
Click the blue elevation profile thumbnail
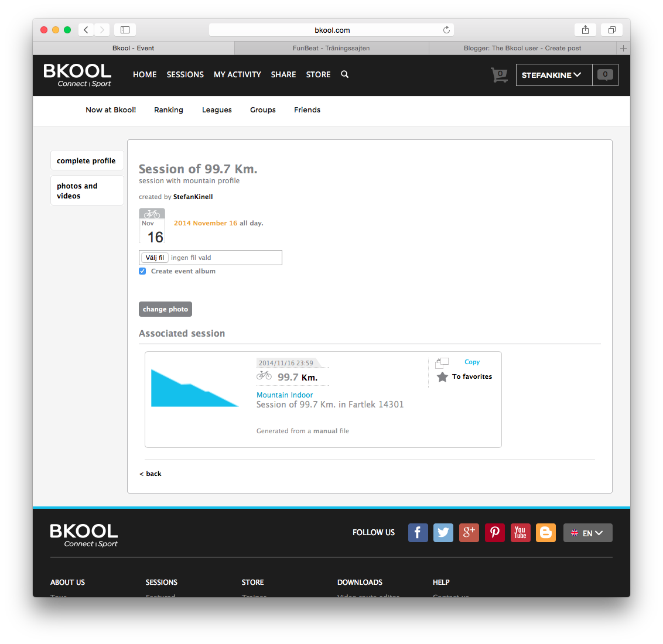(x=195, y=388)
